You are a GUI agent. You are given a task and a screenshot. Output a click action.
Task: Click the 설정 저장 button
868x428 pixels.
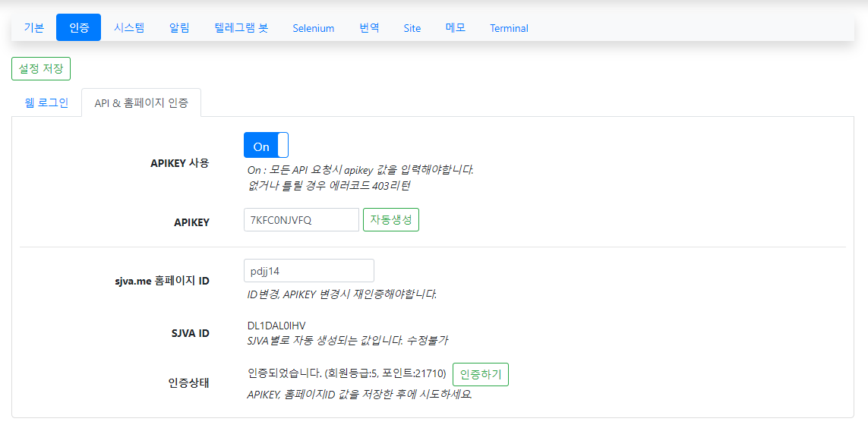tap(41, 68)
